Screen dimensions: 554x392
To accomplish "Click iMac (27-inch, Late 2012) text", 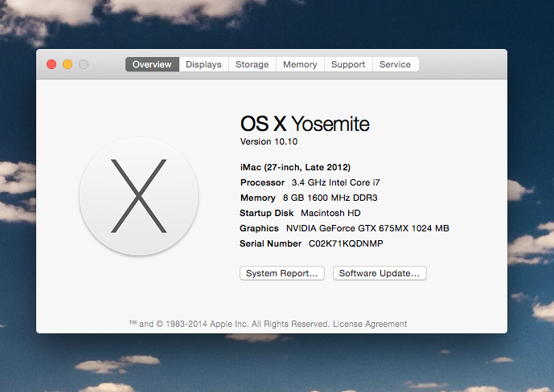I will point(295,167).
